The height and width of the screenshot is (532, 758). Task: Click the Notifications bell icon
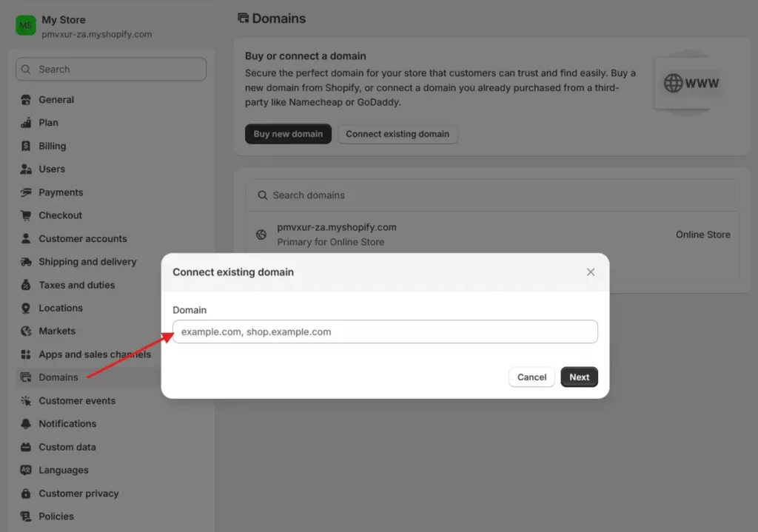coord(26,424)
